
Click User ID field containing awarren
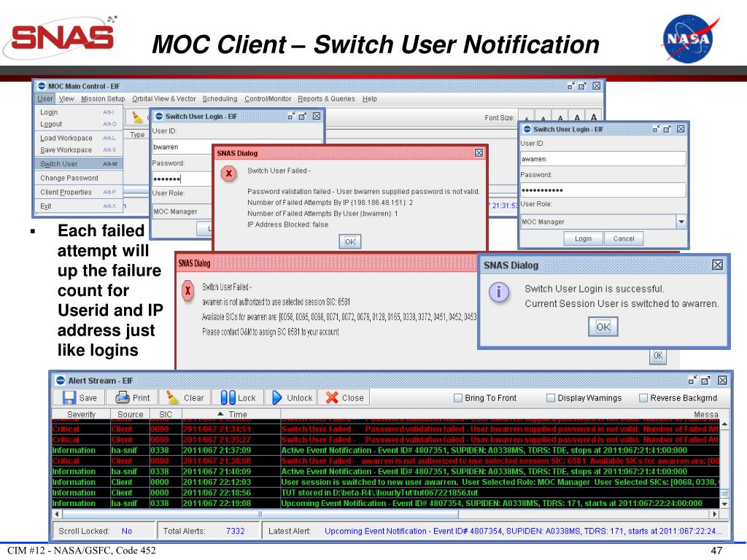tap(603, 159)
